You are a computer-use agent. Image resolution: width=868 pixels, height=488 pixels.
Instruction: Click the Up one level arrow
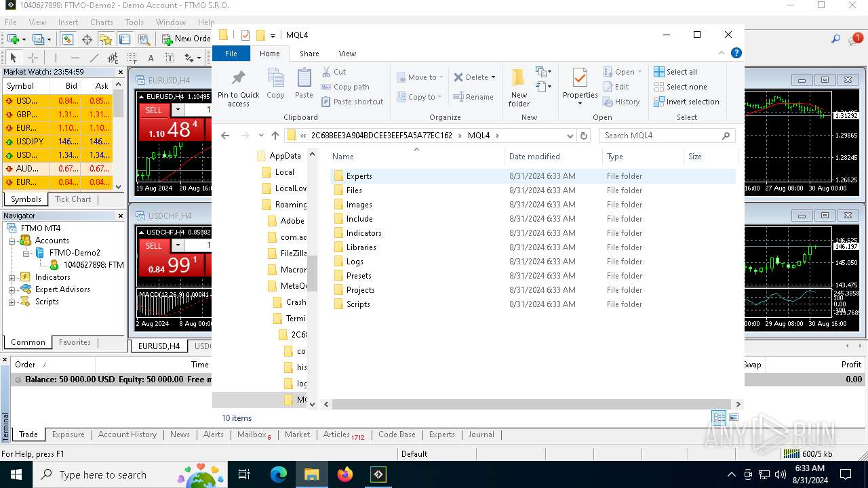[275, 136]
